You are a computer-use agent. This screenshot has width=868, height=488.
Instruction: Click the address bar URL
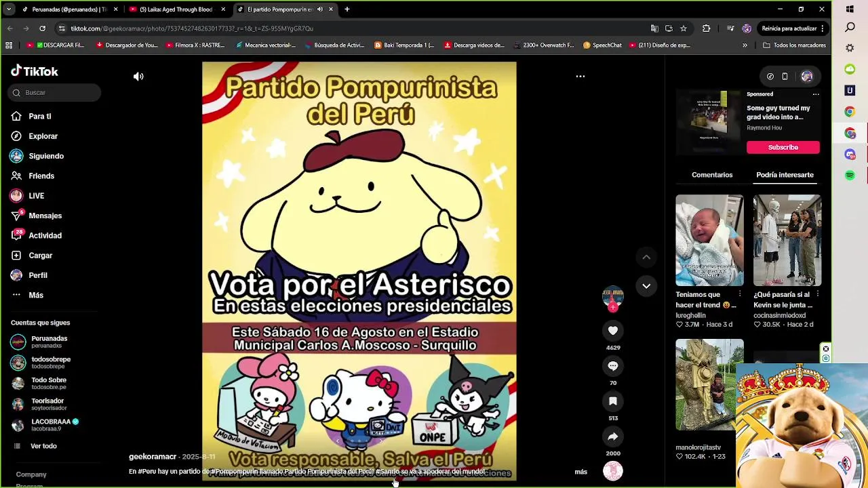192,28
